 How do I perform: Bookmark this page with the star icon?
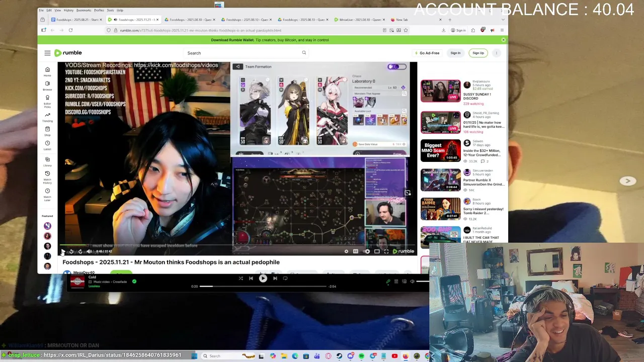406,30
